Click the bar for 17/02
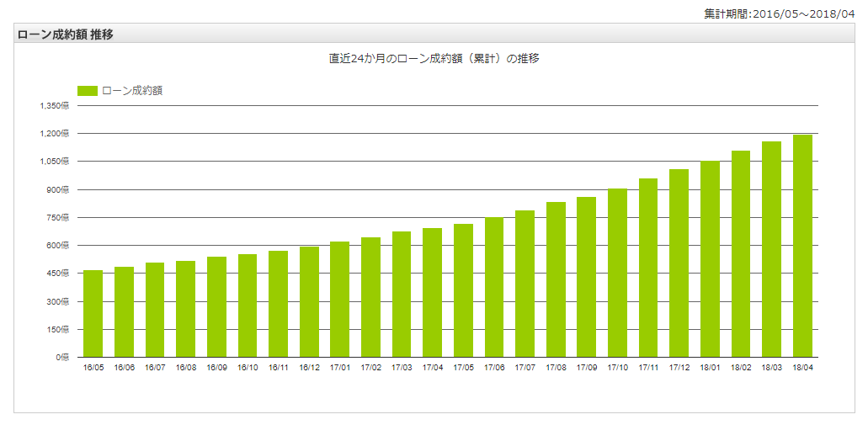The width and height of the screenshot is (868, 425). click(x=371, y=297)
